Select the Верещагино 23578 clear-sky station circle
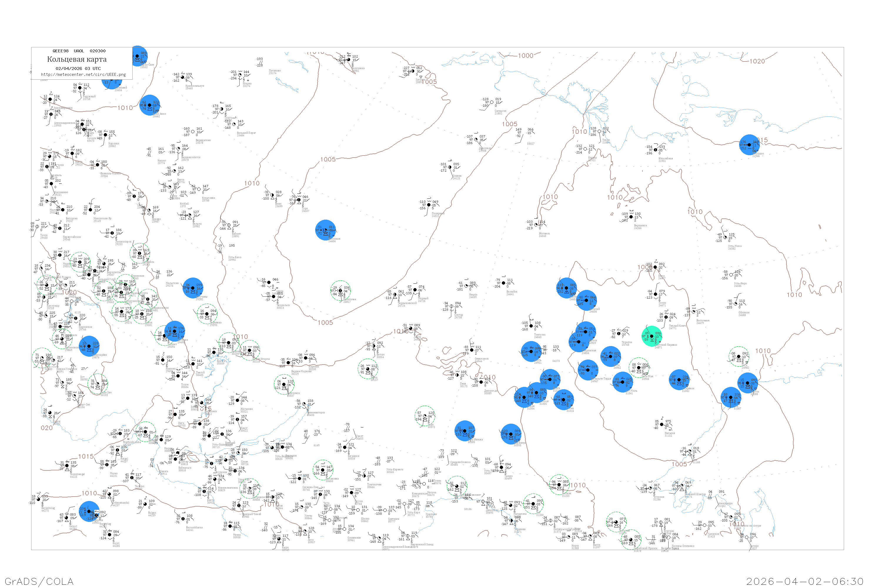Screen dimensions: 882x588 (x=193, y=132)
